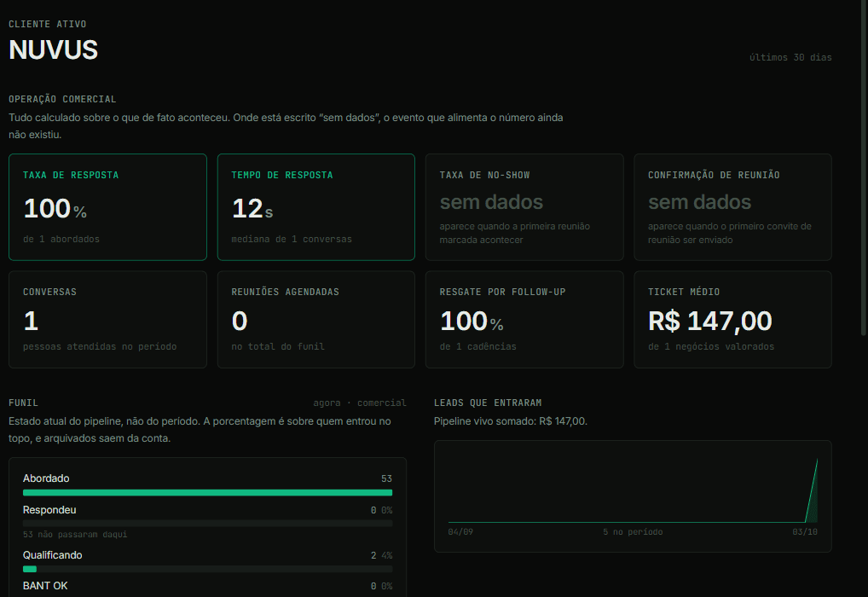Click the 'Qualificando' stage label
The height and width of the screenshot is (597, 868).
(x=53, y=555)
